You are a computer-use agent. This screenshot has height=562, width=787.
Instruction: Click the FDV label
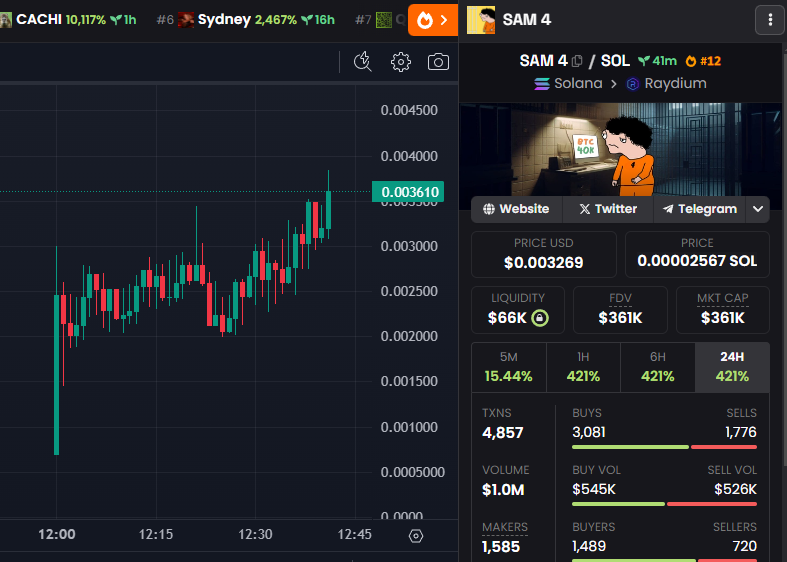[620, 298]
